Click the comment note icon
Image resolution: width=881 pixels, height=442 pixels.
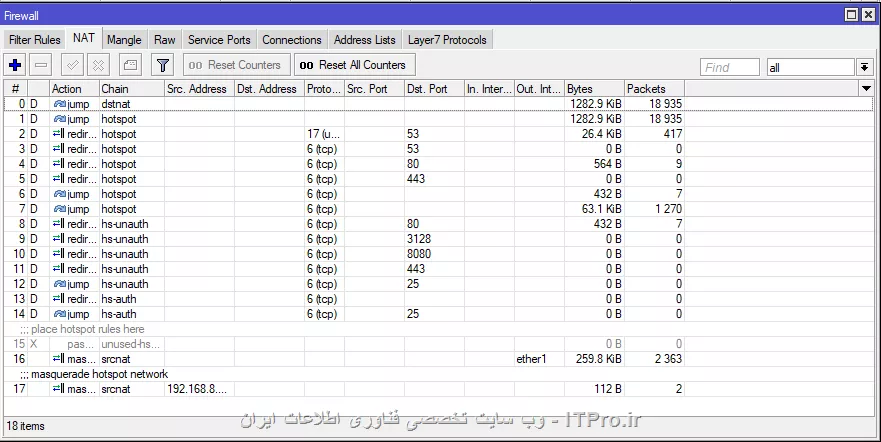point(130,65)
